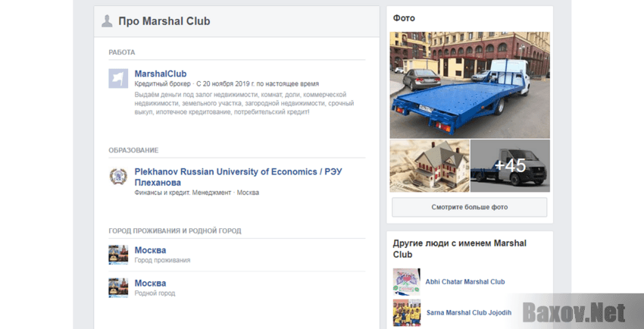The height and width of the screenshot is (329, 644).
Task: Click the ОБРАЗОВАНИЕ section label
Action: [x=133, y=150]
